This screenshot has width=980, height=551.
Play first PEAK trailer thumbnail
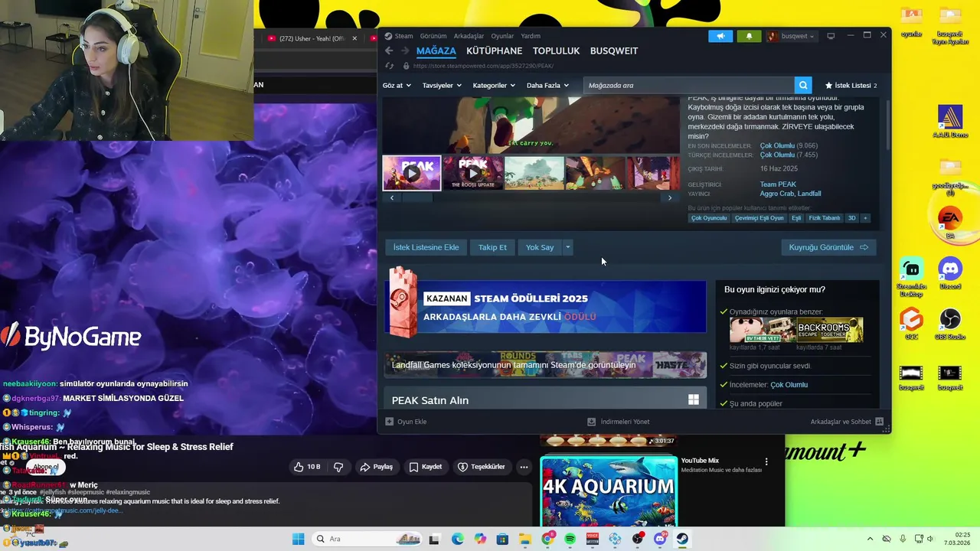click(412, 173)
